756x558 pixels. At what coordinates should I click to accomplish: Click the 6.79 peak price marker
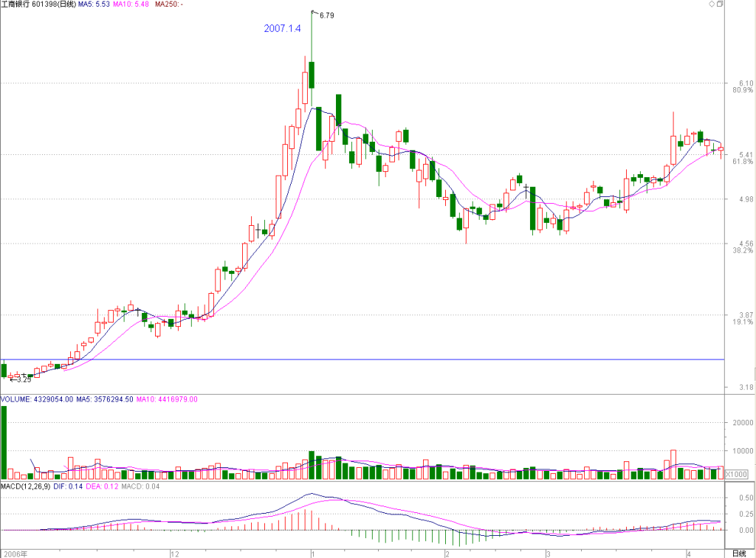pyautogui.click(x=327, y=15)
